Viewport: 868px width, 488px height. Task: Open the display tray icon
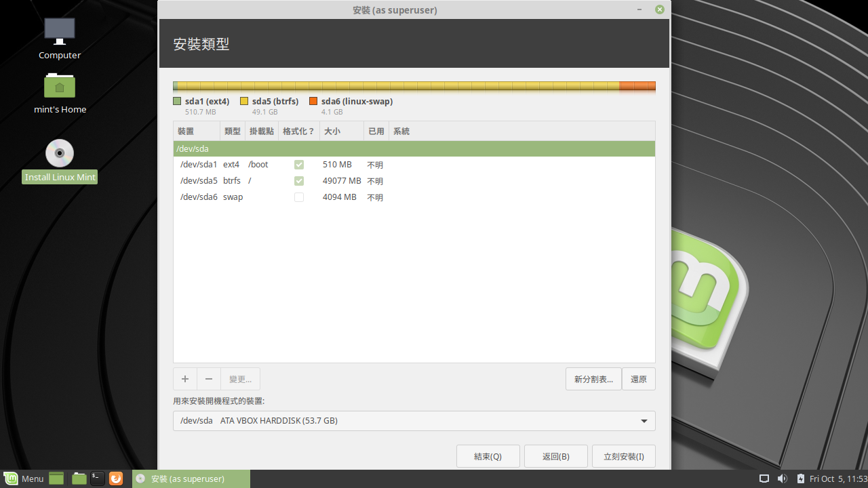pos(764,479)
